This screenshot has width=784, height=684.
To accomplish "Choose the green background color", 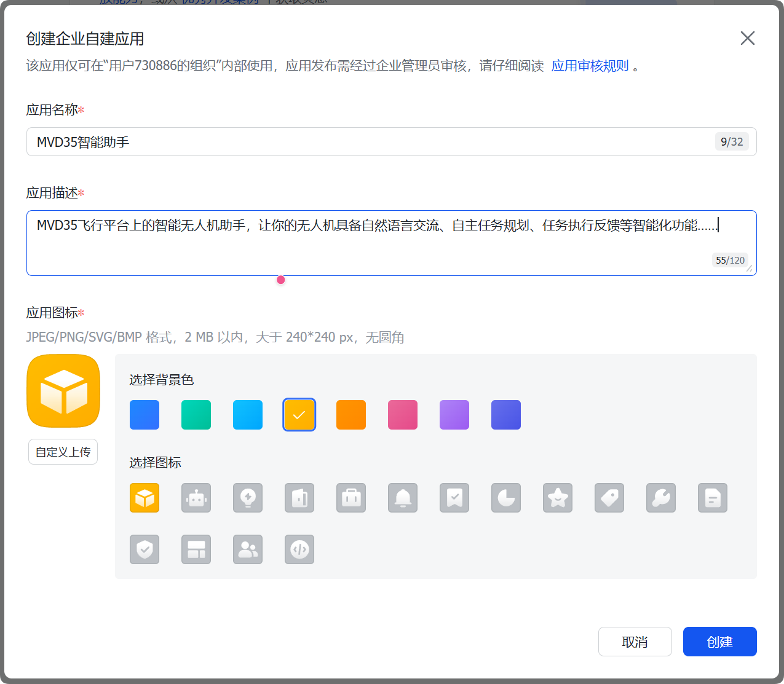I will pos(196,415).
